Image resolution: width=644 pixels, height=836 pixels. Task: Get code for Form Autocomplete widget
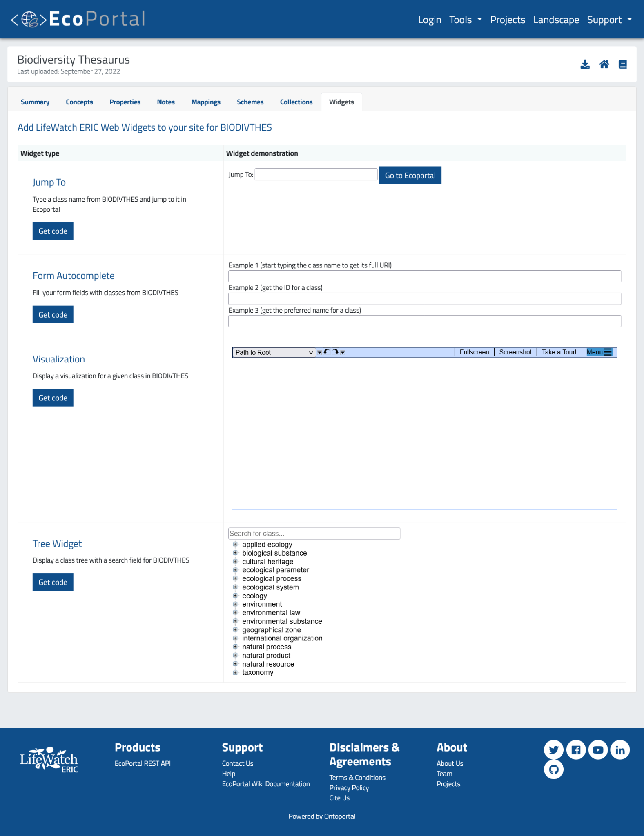(x=53, y=315)
